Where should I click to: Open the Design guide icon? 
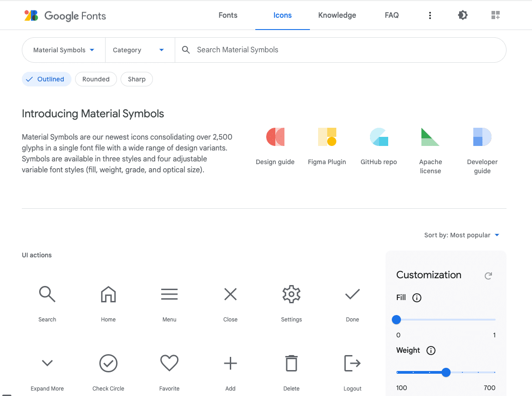[x=275, y=137]
